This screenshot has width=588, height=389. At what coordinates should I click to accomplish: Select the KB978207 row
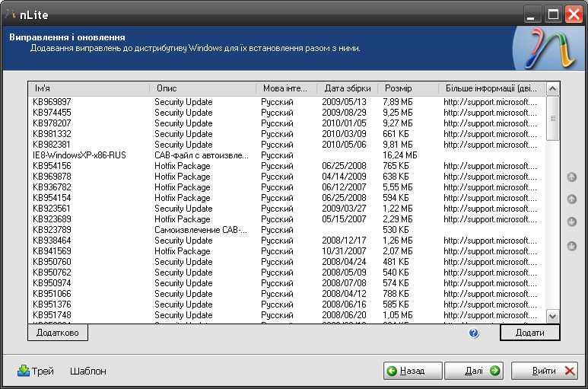click(x=287, y=123)
